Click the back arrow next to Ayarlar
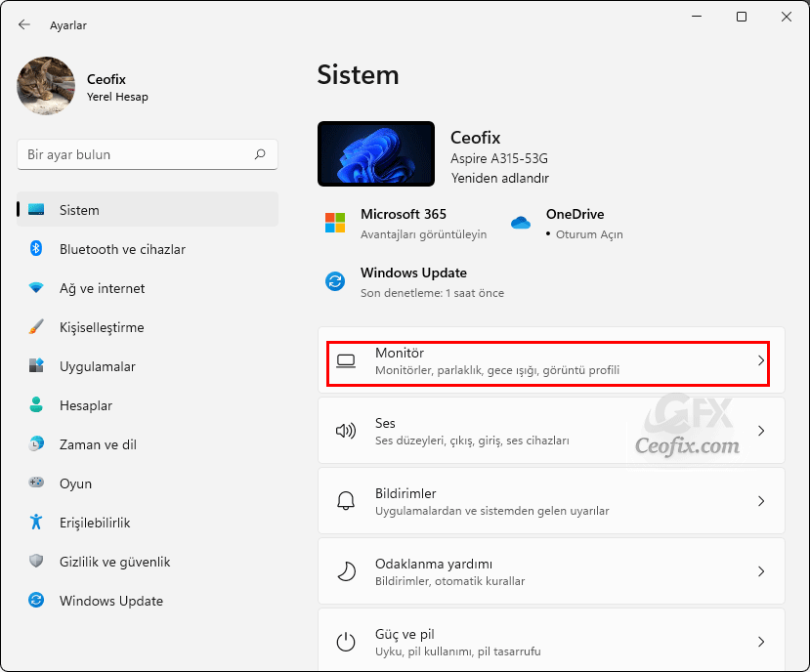This screenshot has width=810, height=672. click(23, 24)
